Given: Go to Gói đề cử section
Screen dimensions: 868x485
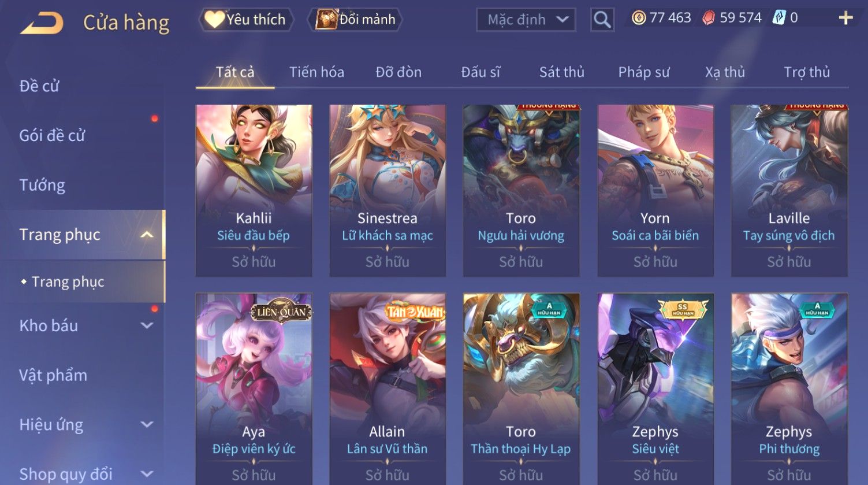Looking at the screenshot, I should click(x=52, y=135).
